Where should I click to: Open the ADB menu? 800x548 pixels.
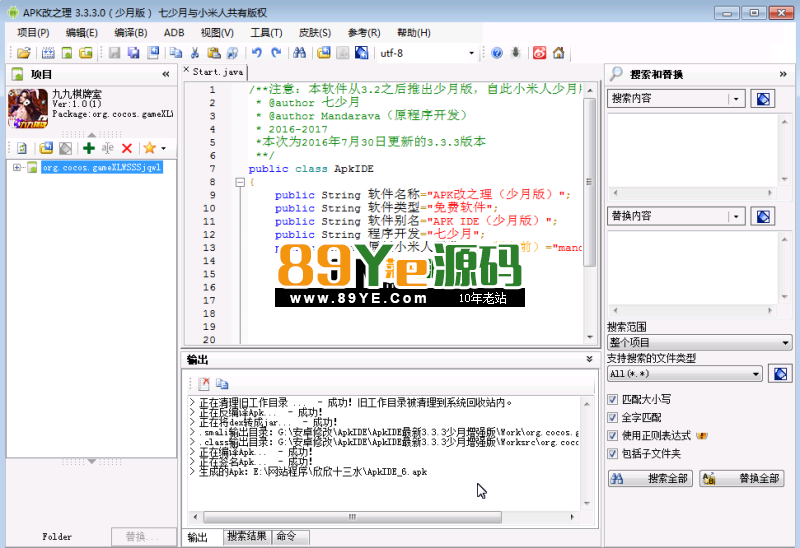[x=174, y=33]
